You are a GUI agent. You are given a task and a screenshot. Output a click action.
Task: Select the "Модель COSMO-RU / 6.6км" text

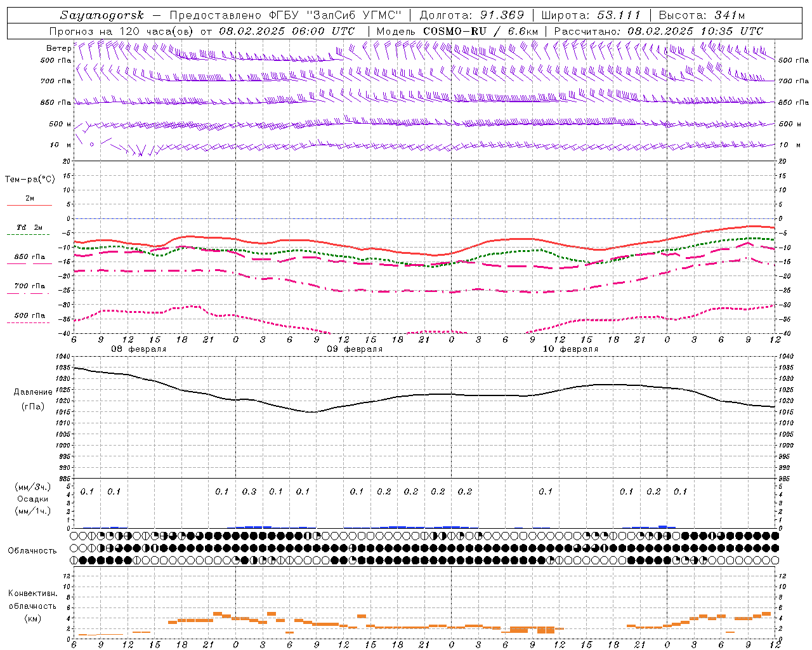click(x=457, y=31)
